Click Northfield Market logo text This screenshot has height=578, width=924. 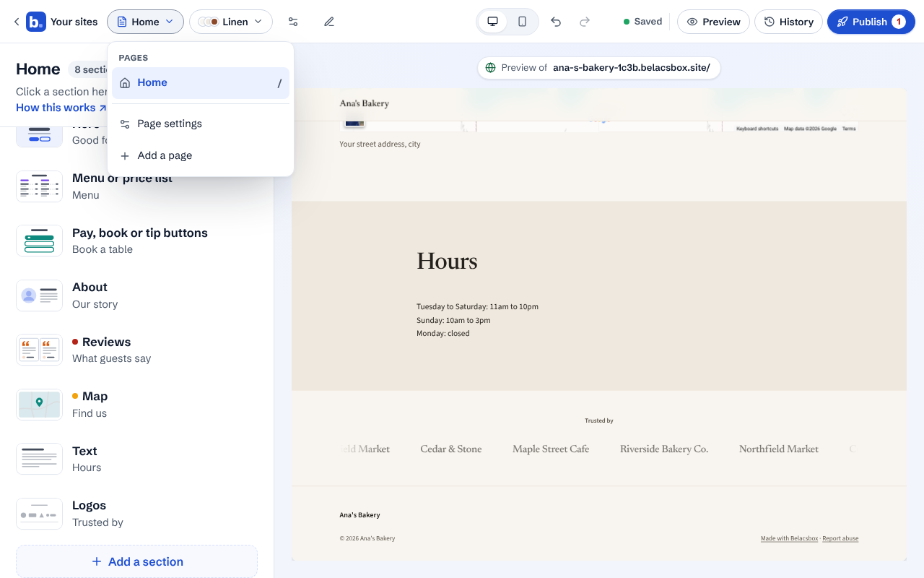pyautogui.click(x=779, y=449)
